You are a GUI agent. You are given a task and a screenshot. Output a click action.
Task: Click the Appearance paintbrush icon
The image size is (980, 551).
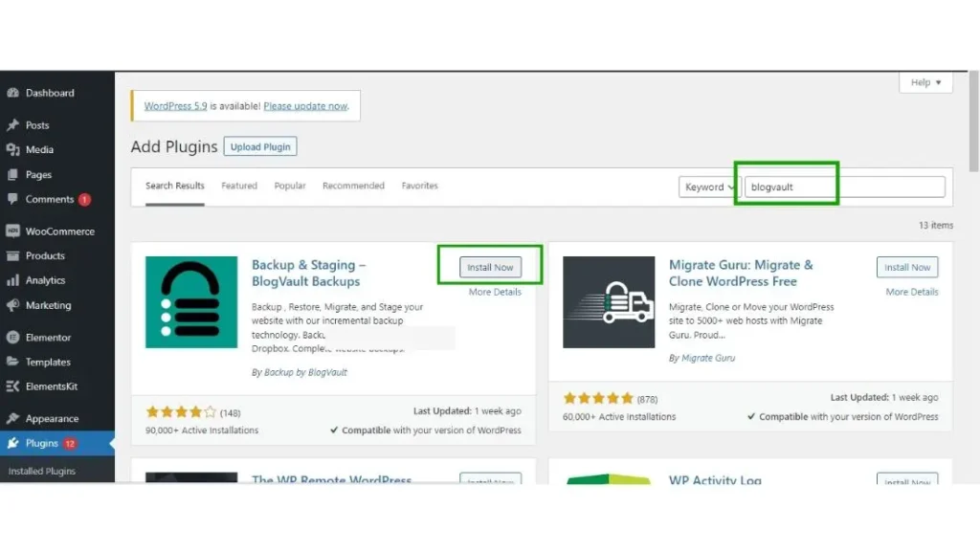point(12,418)
